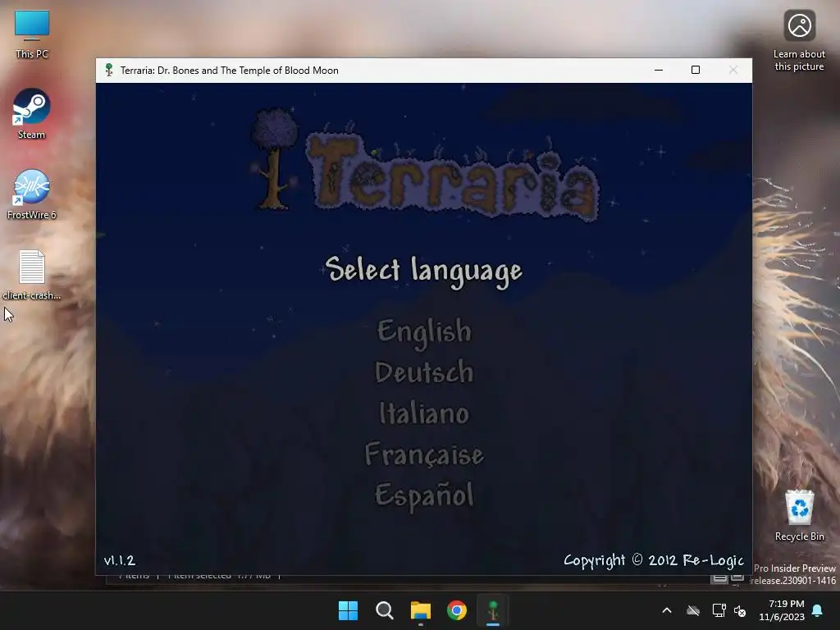The image size is (840, 630).
Task: Pick Español as the language
Action: pyautogui.click(x=424, y=495)
